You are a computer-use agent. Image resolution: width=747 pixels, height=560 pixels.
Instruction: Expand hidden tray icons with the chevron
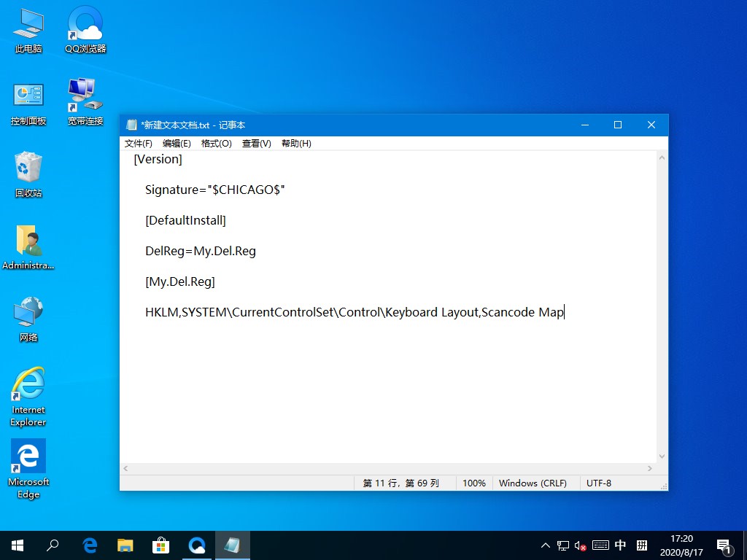[x=546, y=545]
